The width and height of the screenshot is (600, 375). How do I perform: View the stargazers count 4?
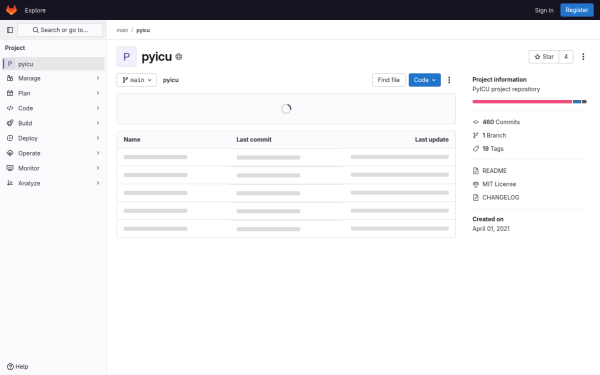[566, 57]
